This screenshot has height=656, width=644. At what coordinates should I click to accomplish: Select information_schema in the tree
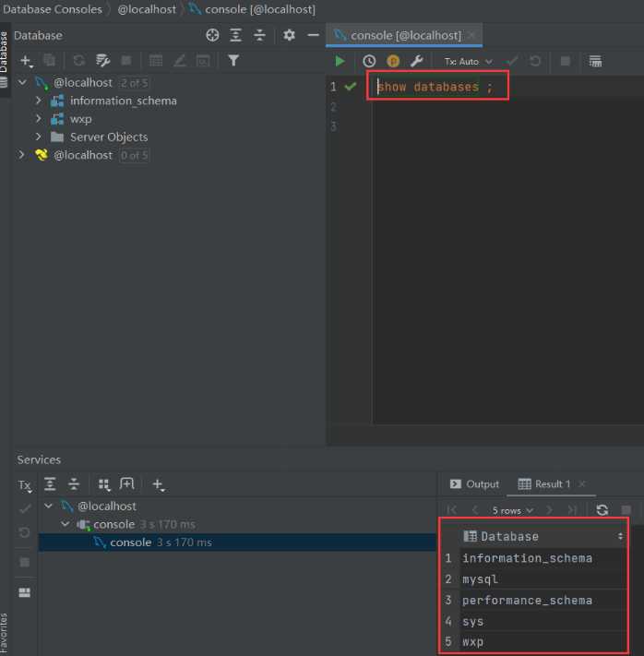point(124,101)
